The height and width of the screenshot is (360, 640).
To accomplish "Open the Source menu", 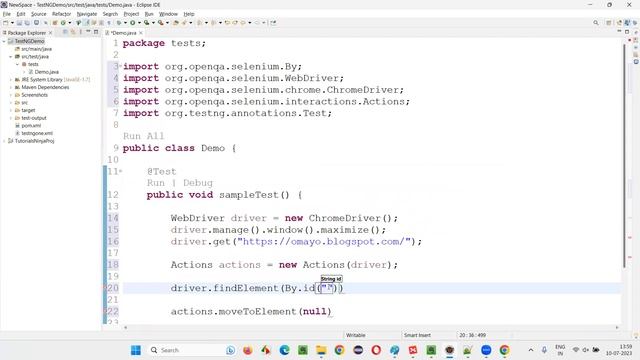I will [x=39, y=14].
